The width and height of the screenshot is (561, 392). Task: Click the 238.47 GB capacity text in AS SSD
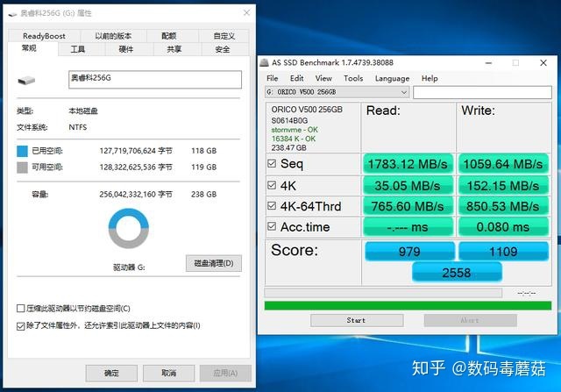[x=288, y=147]
